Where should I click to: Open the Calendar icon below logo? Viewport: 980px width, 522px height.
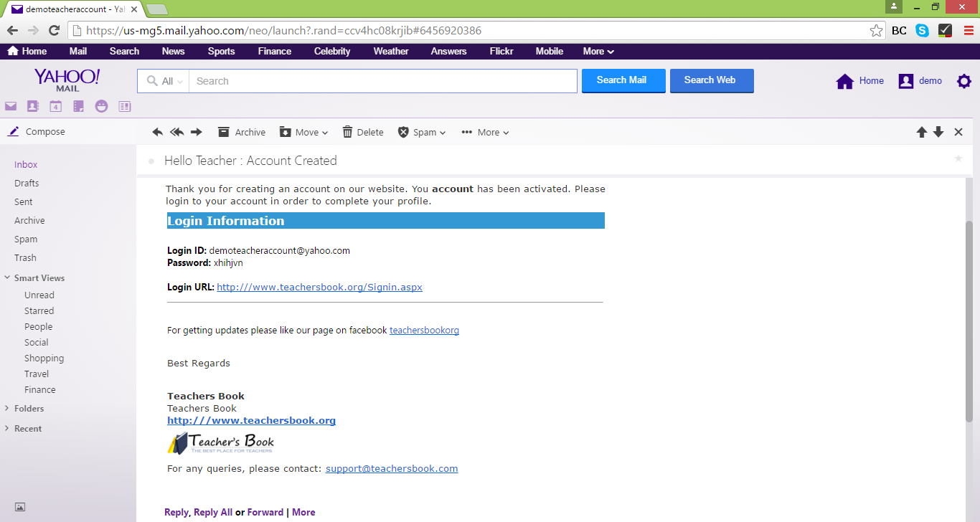coord(55,106)
